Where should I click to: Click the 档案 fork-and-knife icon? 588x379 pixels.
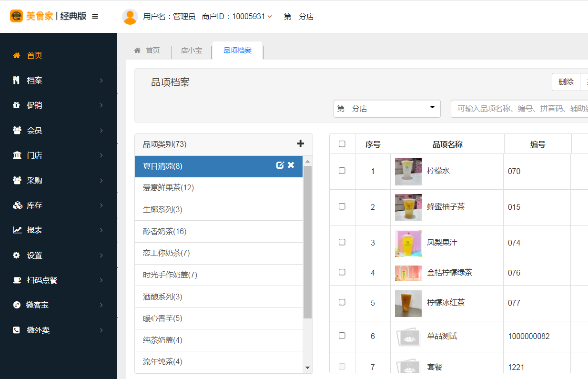tap(16, 80)
